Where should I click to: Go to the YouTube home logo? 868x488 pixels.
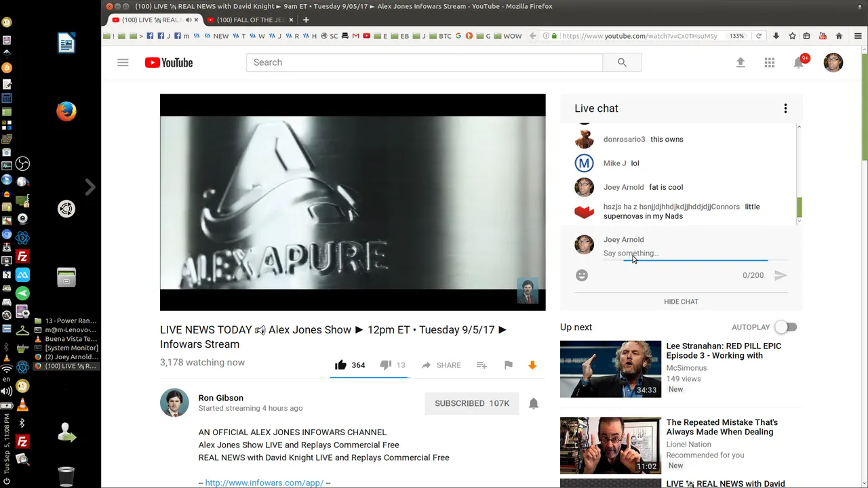pyautogui.click(x=169, y=62)
